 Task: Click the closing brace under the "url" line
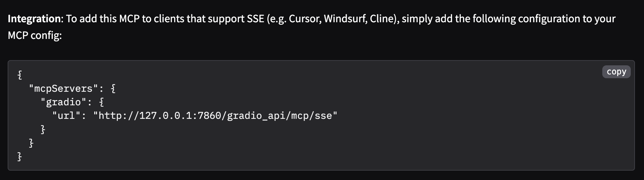coord(43,129)
